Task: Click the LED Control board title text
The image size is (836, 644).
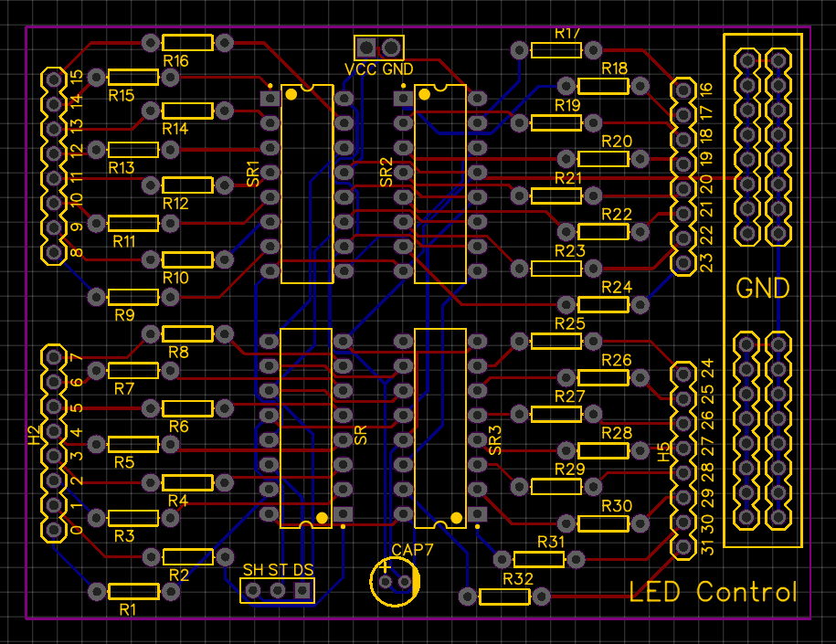Action: (x=714, y=592)
